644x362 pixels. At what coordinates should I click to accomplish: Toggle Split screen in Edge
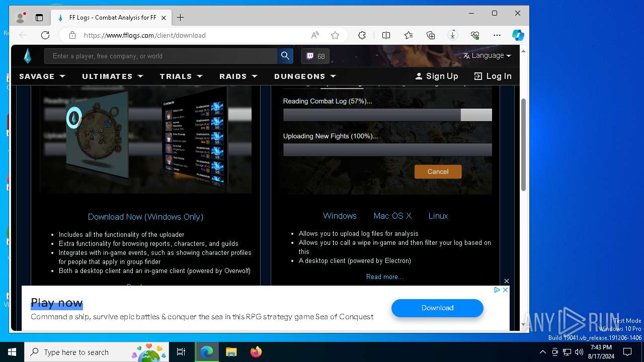tap(386, 35)
